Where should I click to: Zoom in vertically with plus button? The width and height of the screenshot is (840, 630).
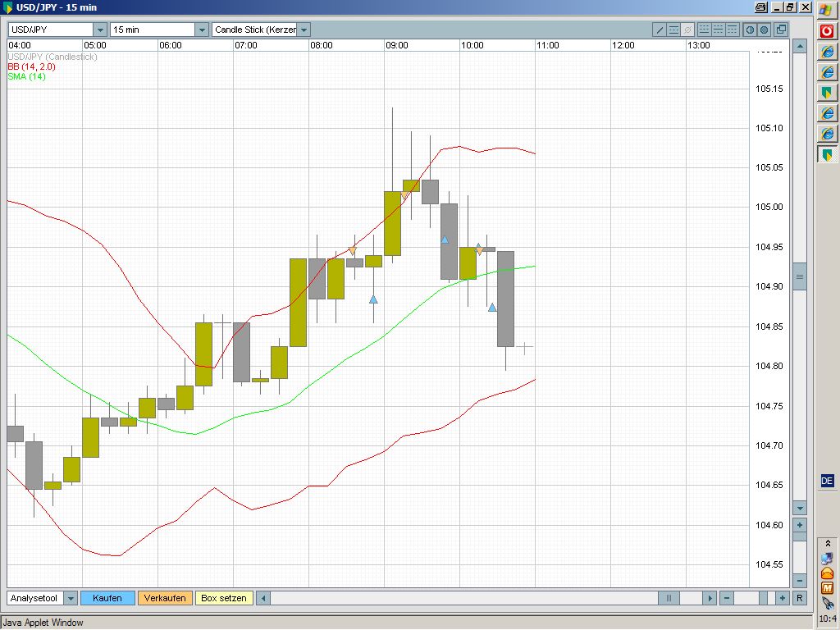[800, 523]
